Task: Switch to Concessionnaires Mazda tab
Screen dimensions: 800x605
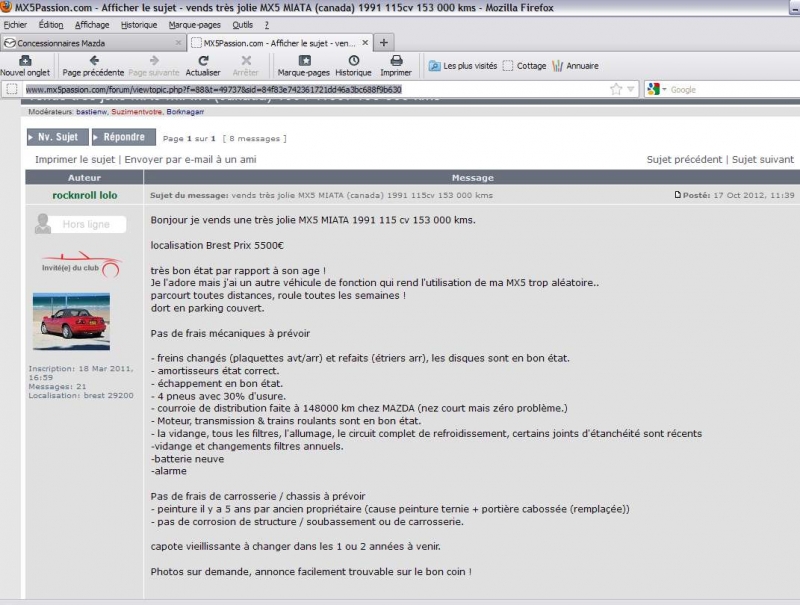Action: [92, 43]
